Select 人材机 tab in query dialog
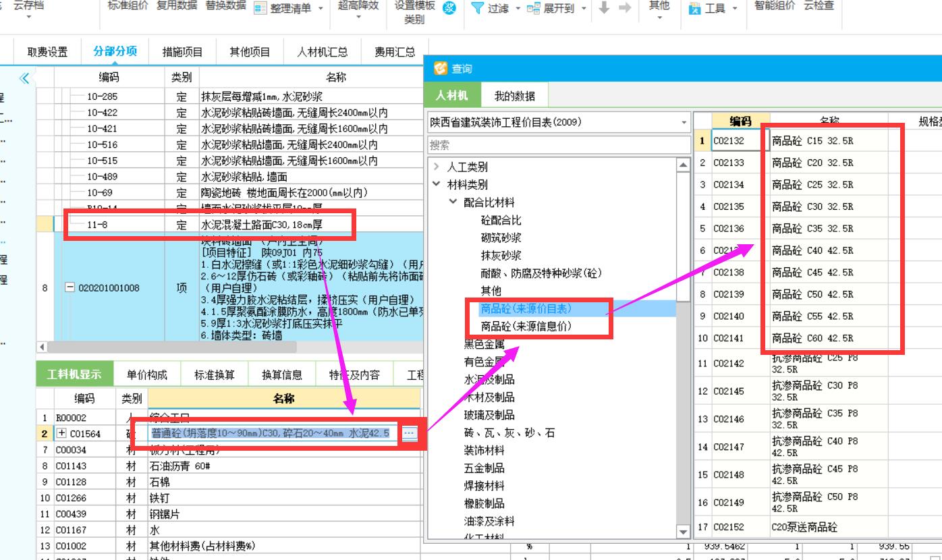The height and width of the screenshot is (560, 942). pos(452,95)
